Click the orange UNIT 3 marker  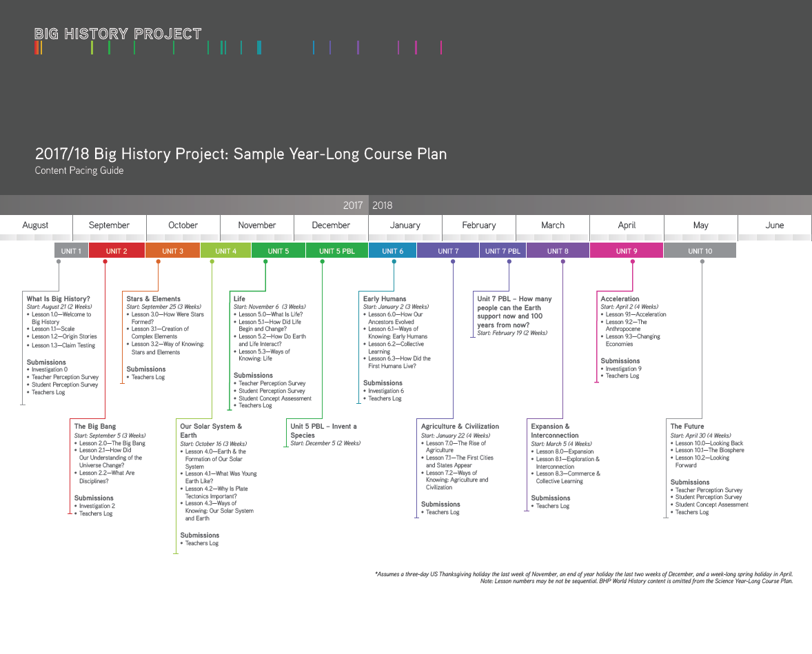(172, 250)
